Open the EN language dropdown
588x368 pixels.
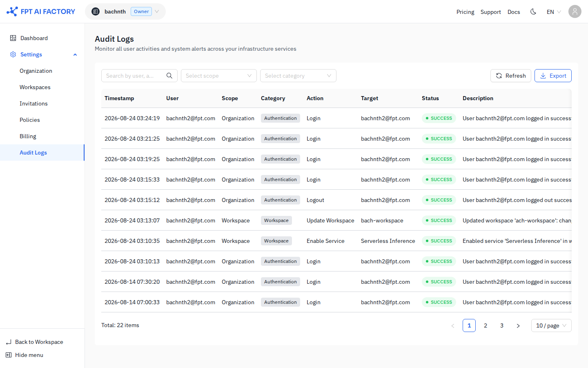click(x=554, y=11)
